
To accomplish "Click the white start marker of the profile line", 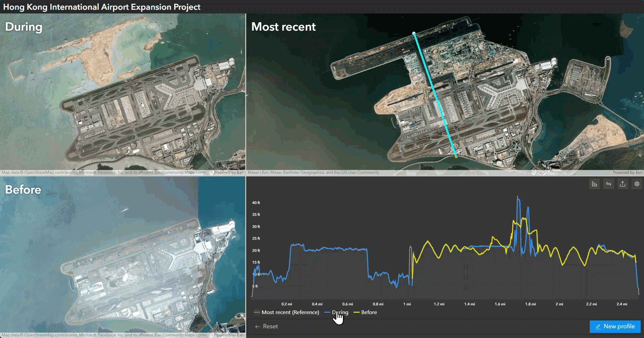I will coord(414,33).
